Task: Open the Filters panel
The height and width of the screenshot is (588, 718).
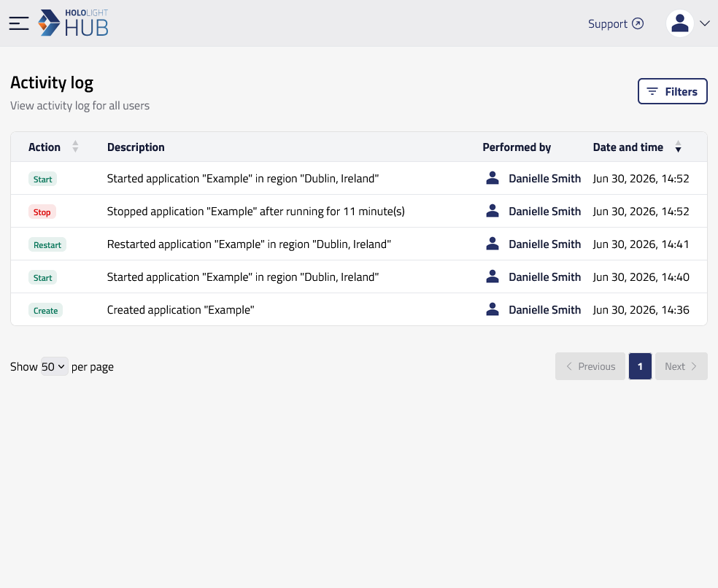Action: click(x=672, y=91)
